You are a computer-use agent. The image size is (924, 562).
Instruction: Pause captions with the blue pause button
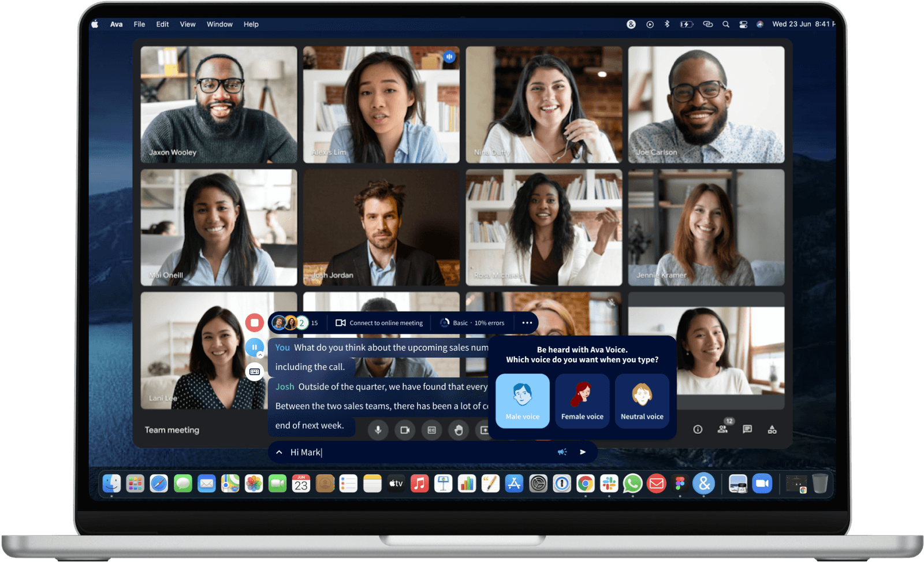click(x=254, y=347)
